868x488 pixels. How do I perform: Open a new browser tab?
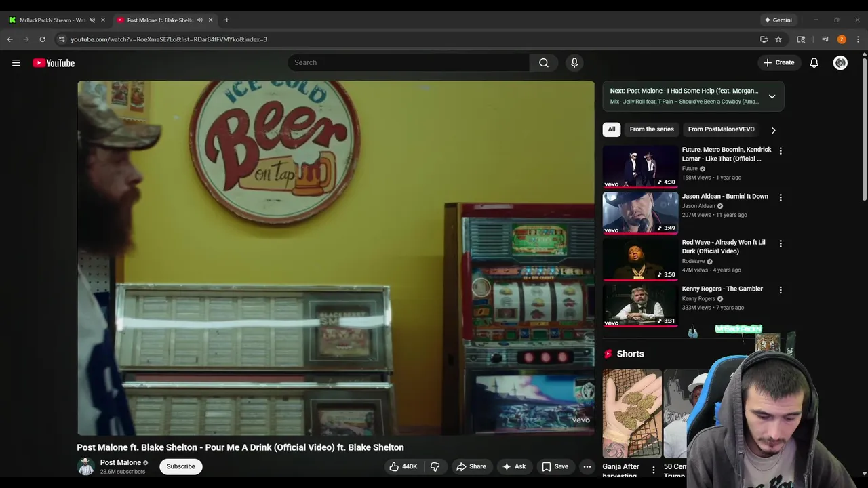[226, 20]
